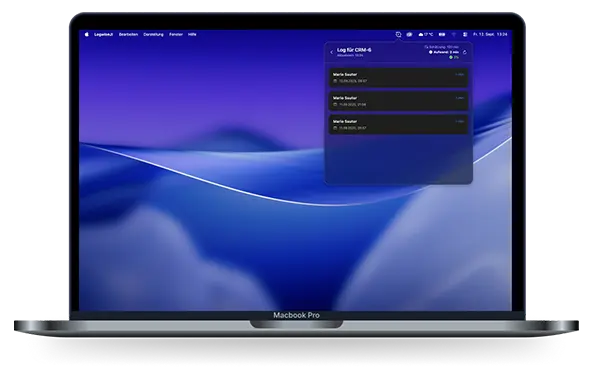Open the Marie Sauter entry timed 01:08
The width and height of the screenshot is (592, 367).
pyautogui.click(x=398, y=101)
